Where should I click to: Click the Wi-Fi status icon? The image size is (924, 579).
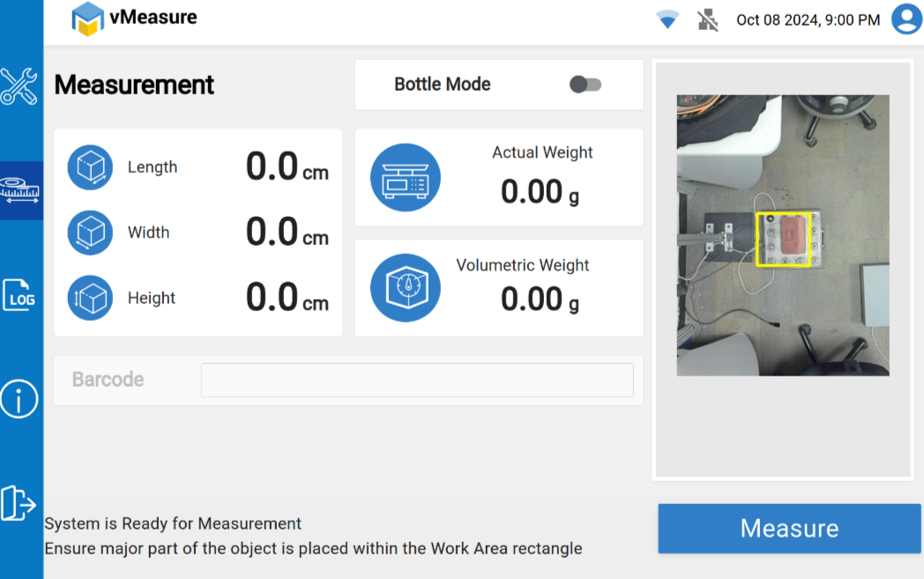coord(667,19)
